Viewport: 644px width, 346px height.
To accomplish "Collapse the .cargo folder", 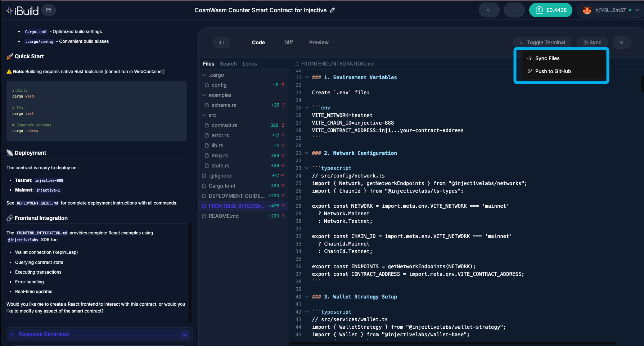I will tap(204, 75).
